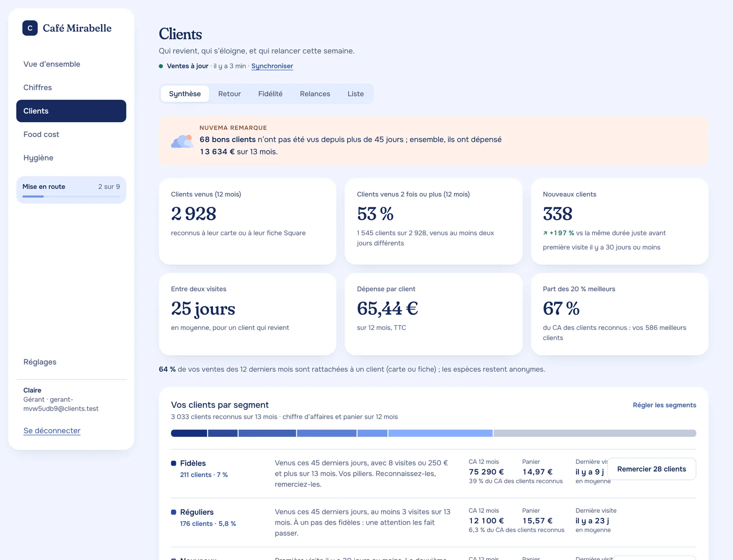Click the Nouveaux clients value 338
This screenshot has height=560, width=733.
(x=558, y=214)
